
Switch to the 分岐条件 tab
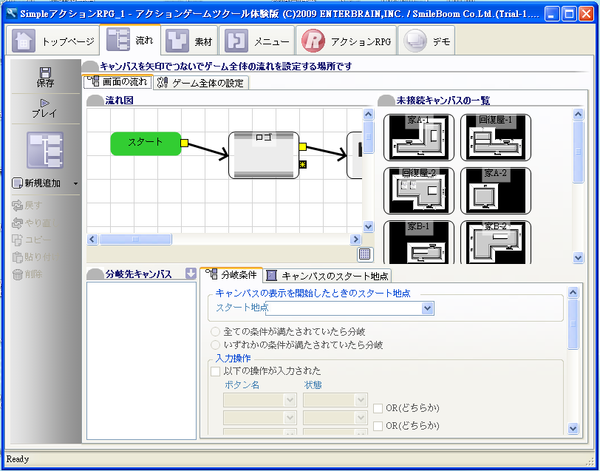[x=232, y=275]
